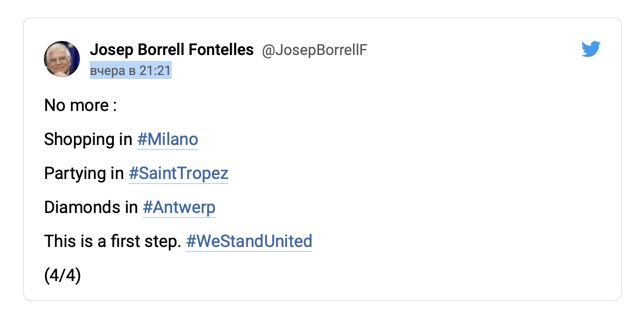The height and width of the screenshot is (311, 644).
Task: Click the 'in' right before #Milano
Action: point(126,139)
